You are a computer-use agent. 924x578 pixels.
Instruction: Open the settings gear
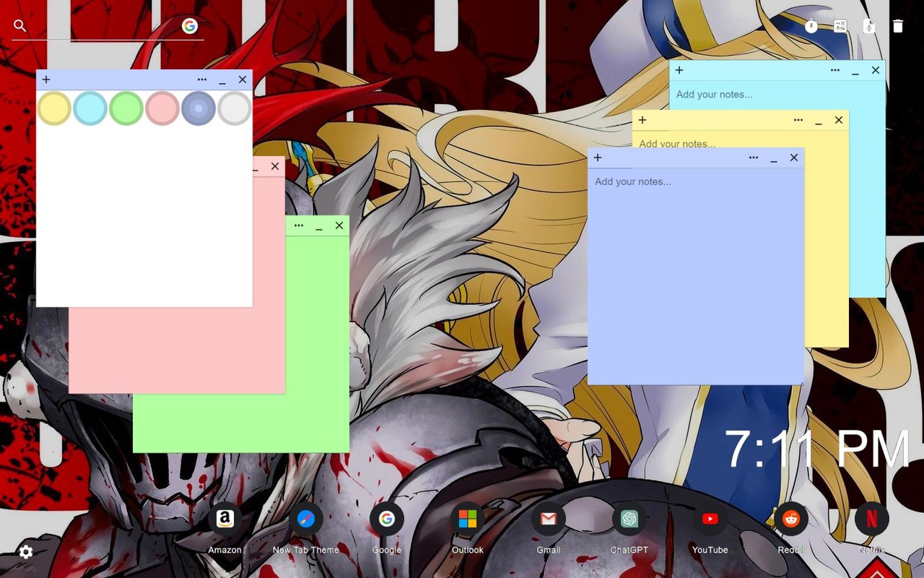(x=26, y=552)
